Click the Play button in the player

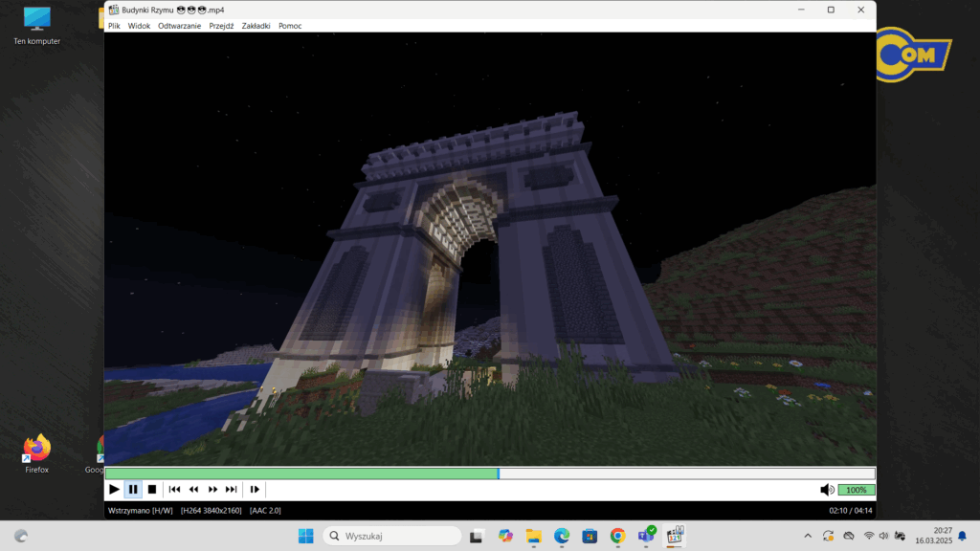coord(115,490)
